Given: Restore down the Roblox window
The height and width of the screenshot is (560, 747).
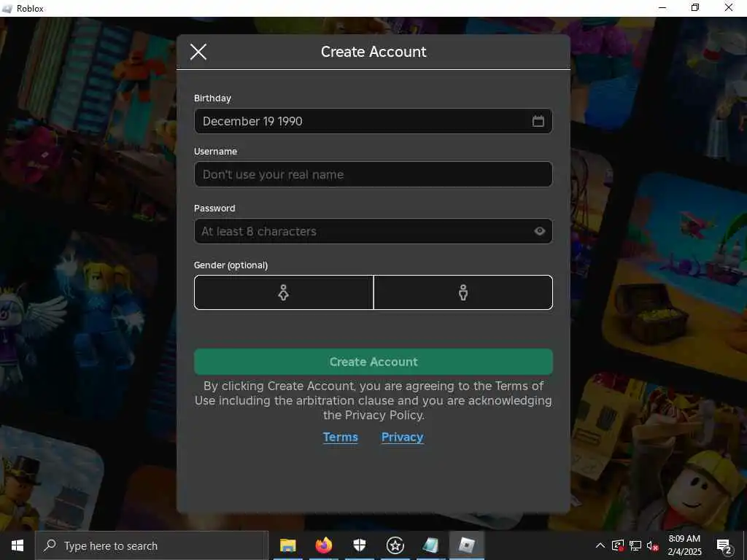Looking at the screenshot, I should [x=695, y=8].
